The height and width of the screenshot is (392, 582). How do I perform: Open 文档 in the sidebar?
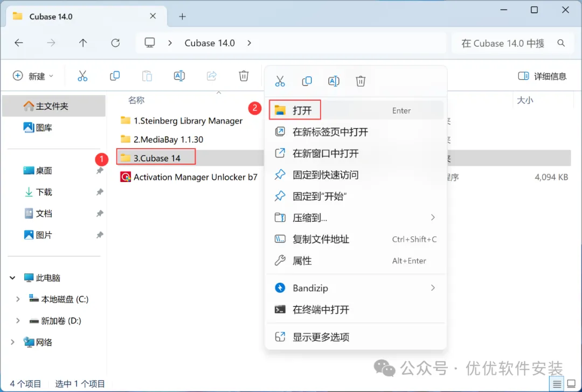tap(38, 214)
